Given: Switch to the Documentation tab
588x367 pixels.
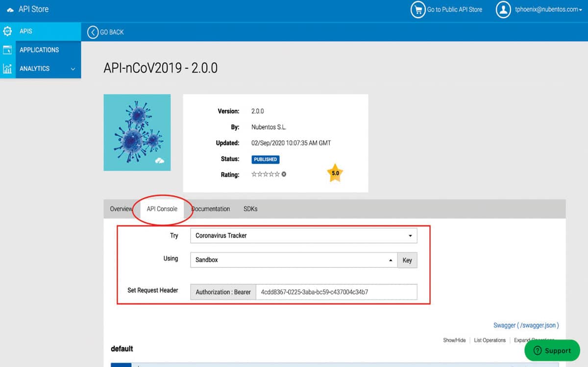Looking at the screenshot, I should [x=211, y=209].
